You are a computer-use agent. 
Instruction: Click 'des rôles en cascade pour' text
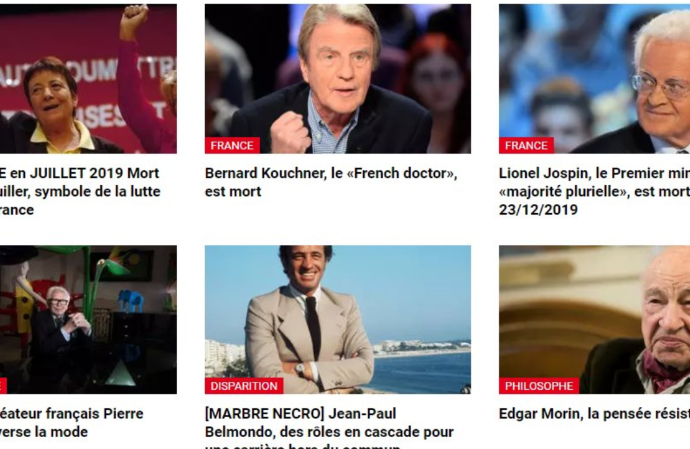(x=367, y=432)
